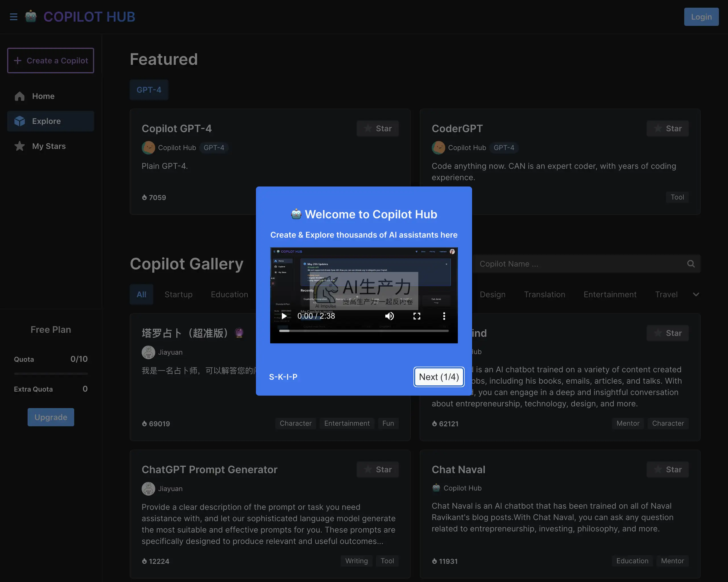Select the Startup category tab
This screenshot has width=728, height=582.
coord(178,294)
